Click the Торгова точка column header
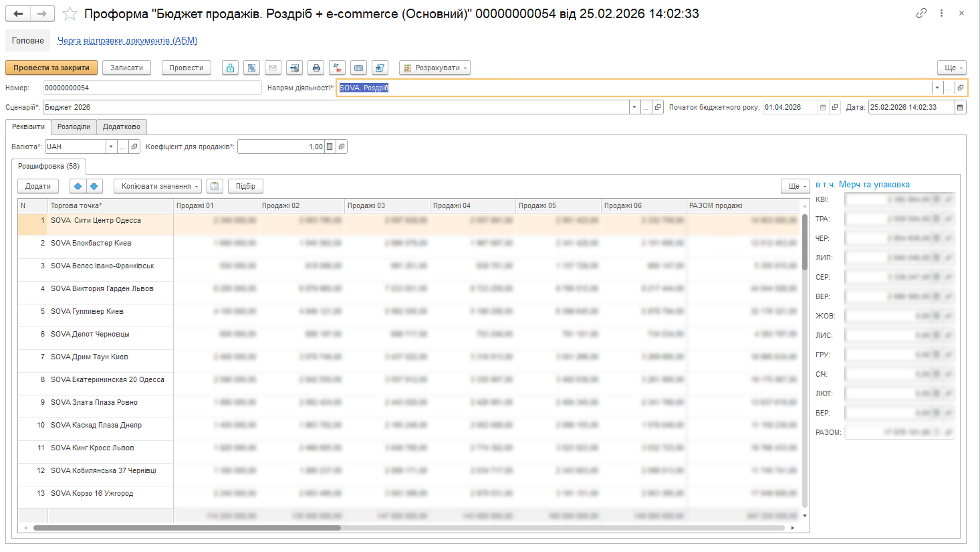Screen dimensions: 980x552 click(110, 205)
